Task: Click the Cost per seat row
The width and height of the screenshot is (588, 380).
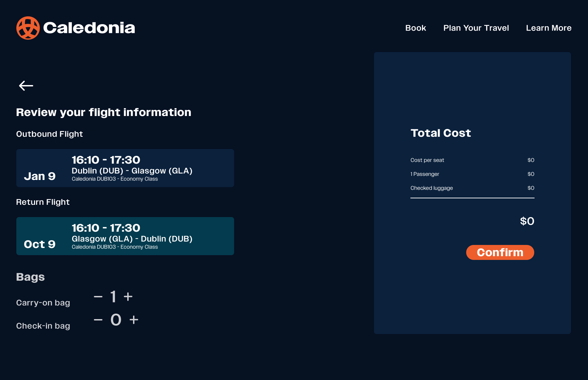Action: 472,160
